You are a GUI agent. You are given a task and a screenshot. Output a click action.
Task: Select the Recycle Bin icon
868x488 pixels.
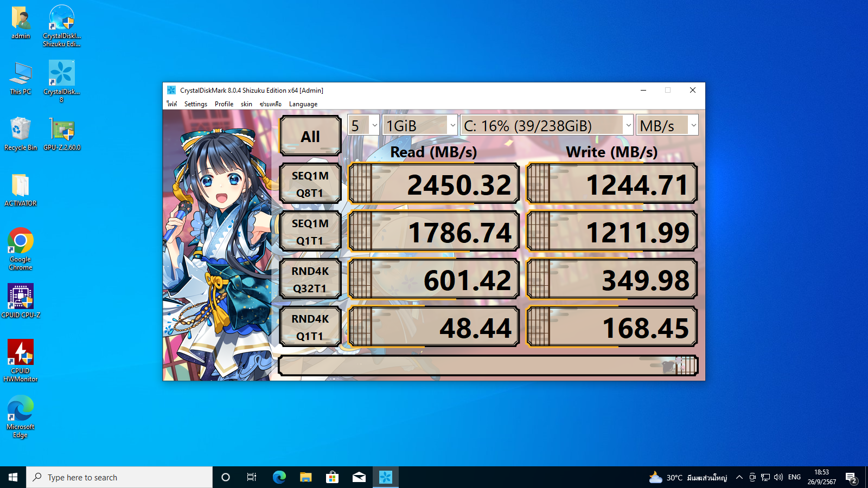point(21,134)
